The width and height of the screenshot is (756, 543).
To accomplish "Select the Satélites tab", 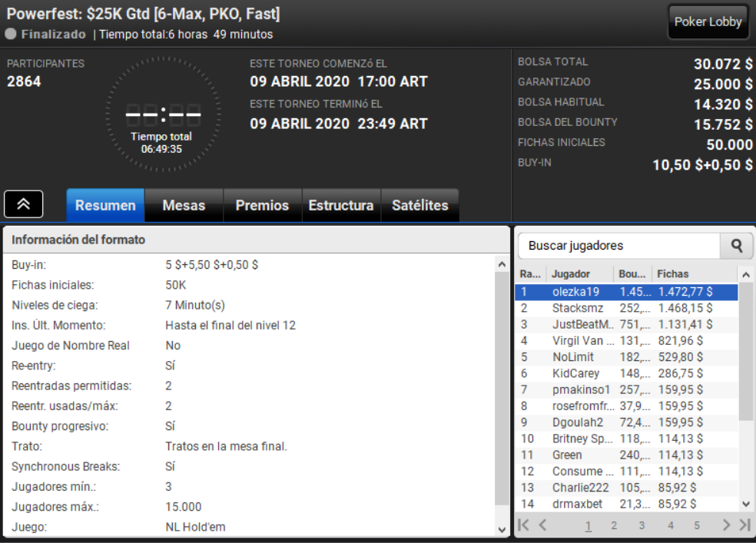I will pos(420,205).
